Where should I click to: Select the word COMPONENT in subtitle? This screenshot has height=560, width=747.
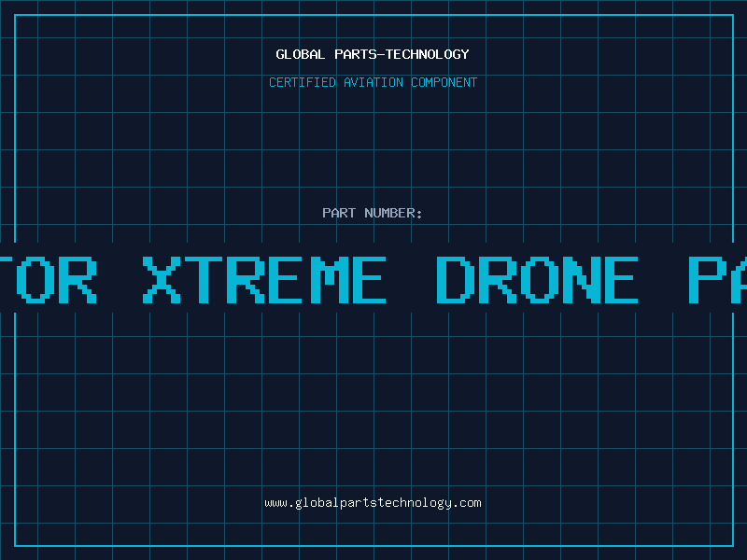[444, 82]
